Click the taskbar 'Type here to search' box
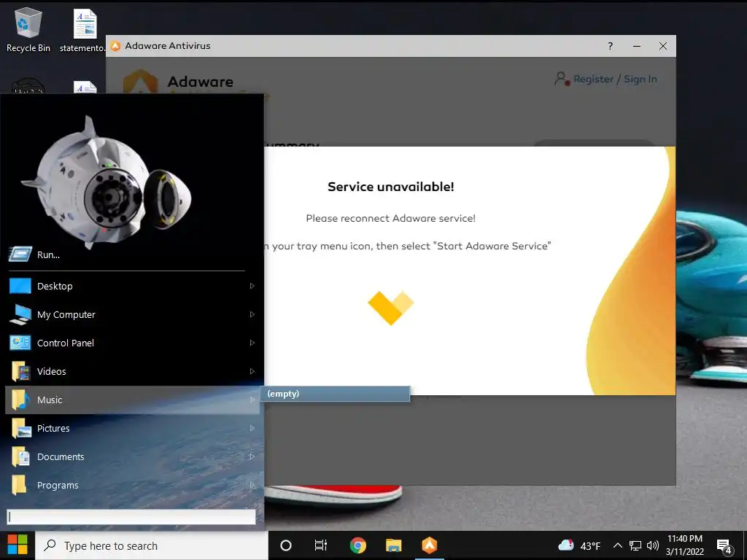Screen dimensions: 747x560 (152, 545)
